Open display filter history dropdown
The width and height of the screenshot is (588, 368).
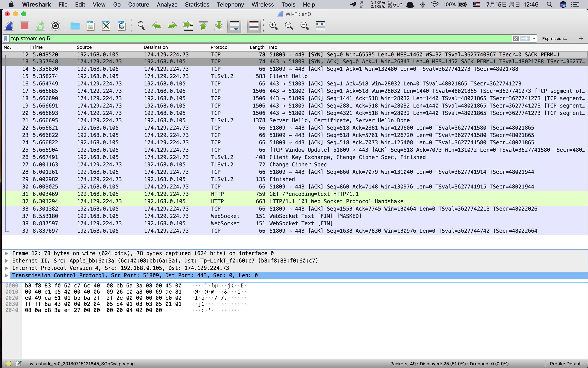(x=534, y=38)
